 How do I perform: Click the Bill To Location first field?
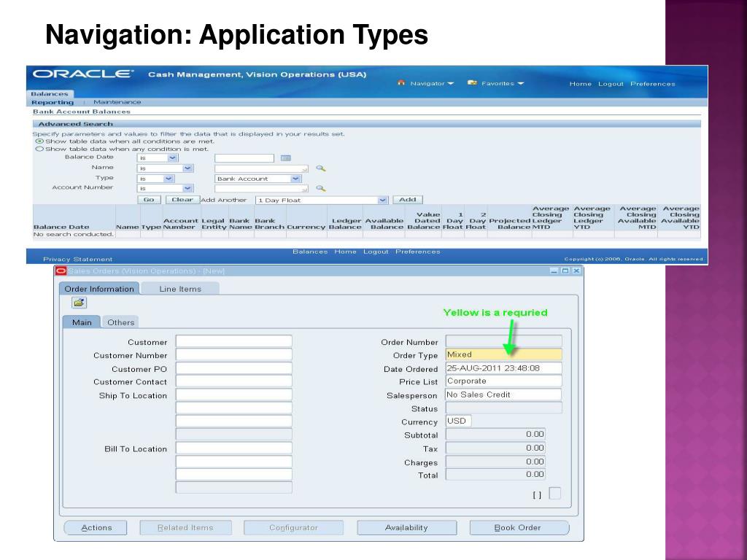coord(234,448)
